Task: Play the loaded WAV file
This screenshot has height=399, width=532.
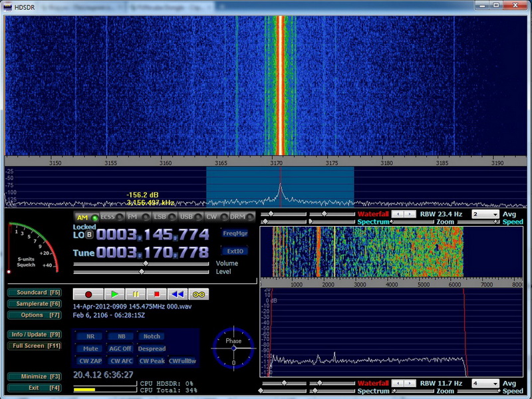Action: [x=114, y=294]
